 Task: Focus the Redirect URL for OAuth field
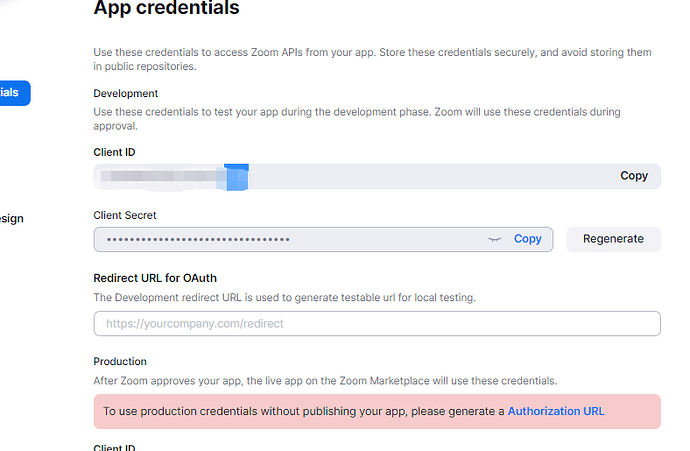(376, 324)
